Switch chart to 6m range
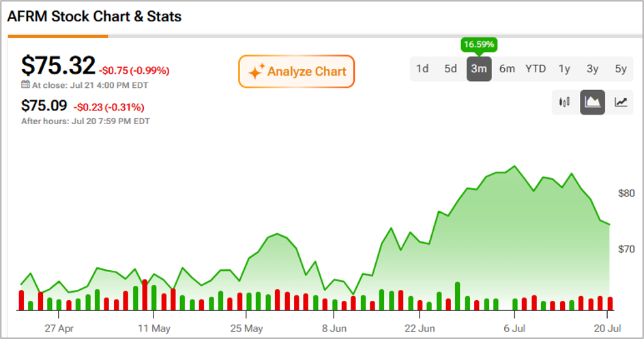 [508, 68]
